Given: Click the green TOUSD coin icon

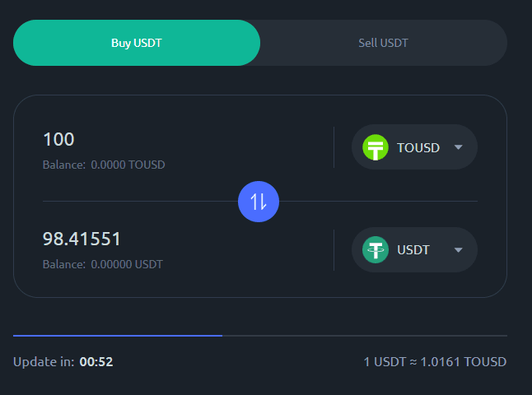Looking at the screenshot, I should tap(376, 148).
